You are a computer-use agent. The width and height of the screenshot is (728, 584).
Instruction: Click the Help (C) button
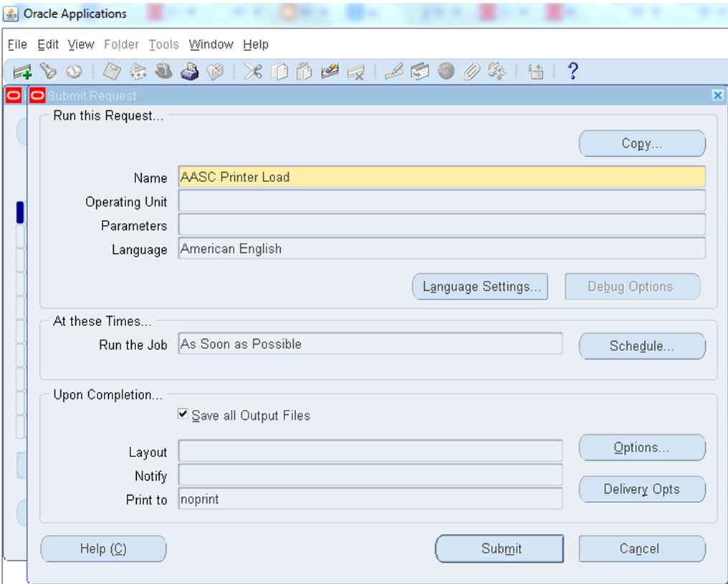click(103, 549)
